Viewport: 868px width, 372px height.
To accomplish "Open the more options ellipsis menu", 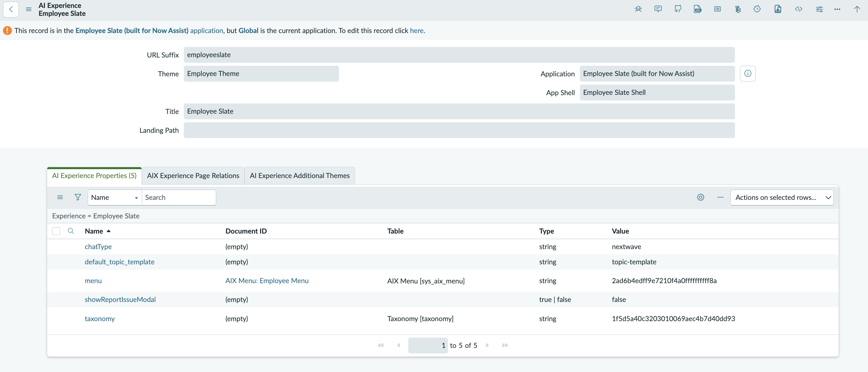I will pyautogui.click(x=837, y=9).
